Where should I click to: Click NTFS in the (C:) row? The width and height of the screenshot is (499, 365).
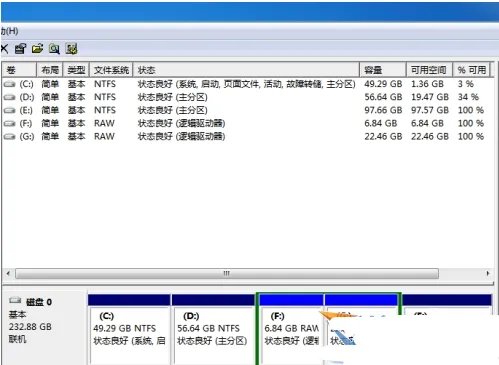pyautogui.click(x=105, y=84)
